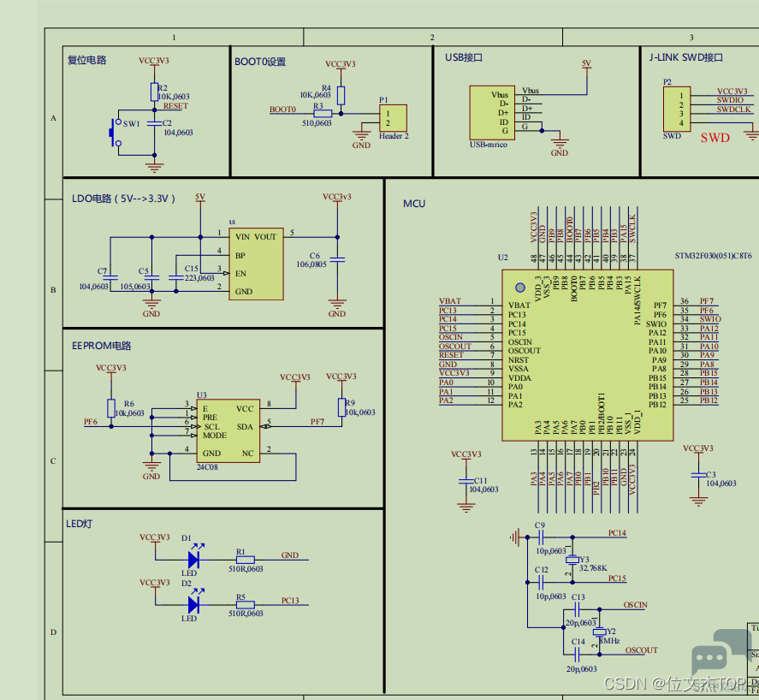
Task: Click the 'VCC3v3' label at LDO output
Action: (337, 197)
